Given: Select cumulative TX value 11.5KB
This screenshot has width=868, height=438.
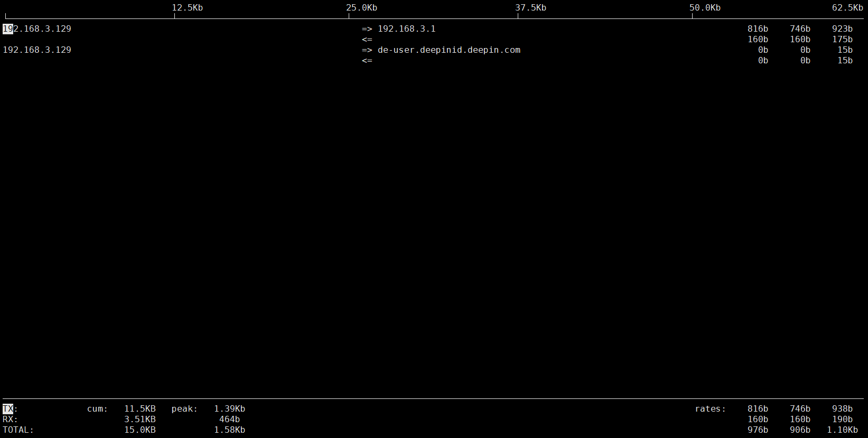Looking at the screenshot, I should tap(140, 408).
